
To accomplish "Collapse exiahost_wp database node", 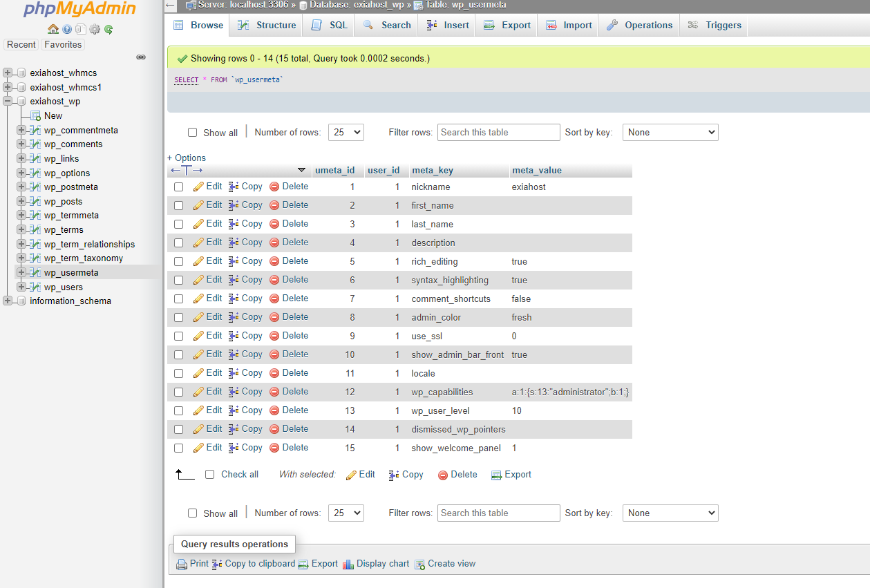I will coord(8,101).
